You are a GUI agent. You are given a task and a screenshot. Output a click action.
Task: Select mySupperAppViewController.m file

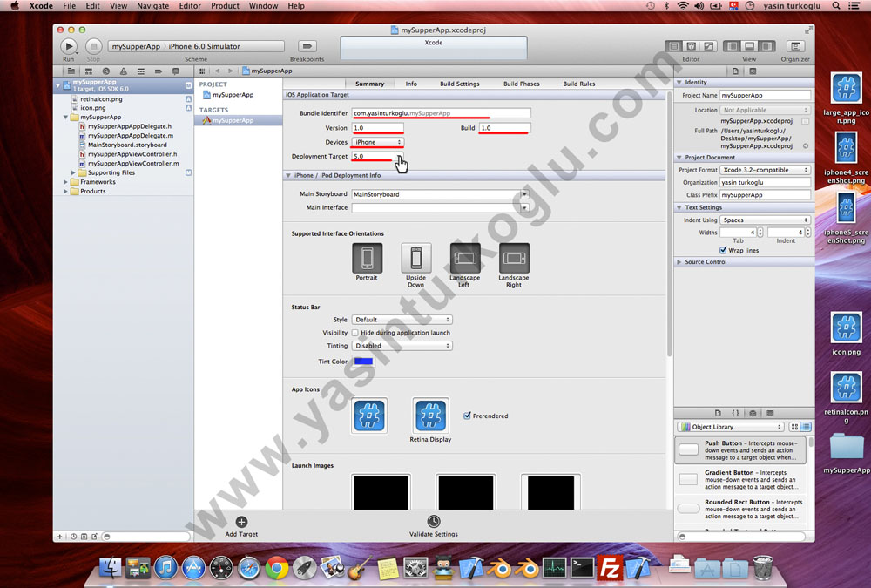tap(133, 164)
